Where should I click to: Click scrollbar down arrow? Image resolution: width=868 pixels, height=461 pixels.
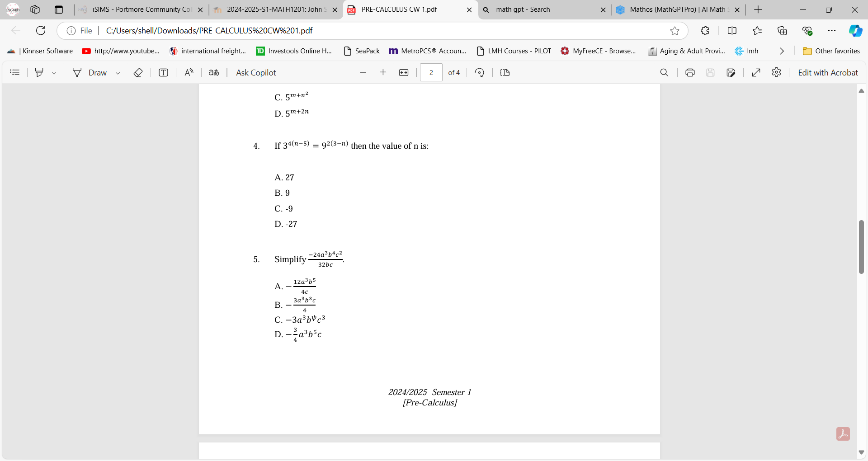[x=861, y=452]
